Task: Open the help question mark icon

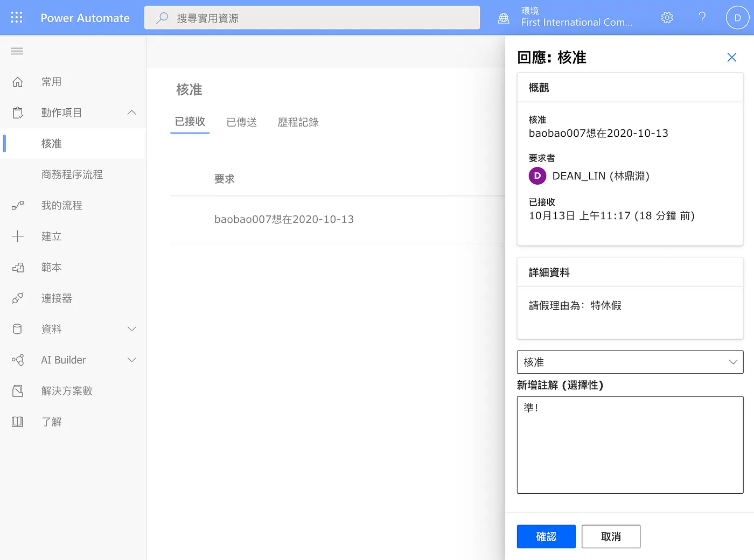Action: point(702,18)
